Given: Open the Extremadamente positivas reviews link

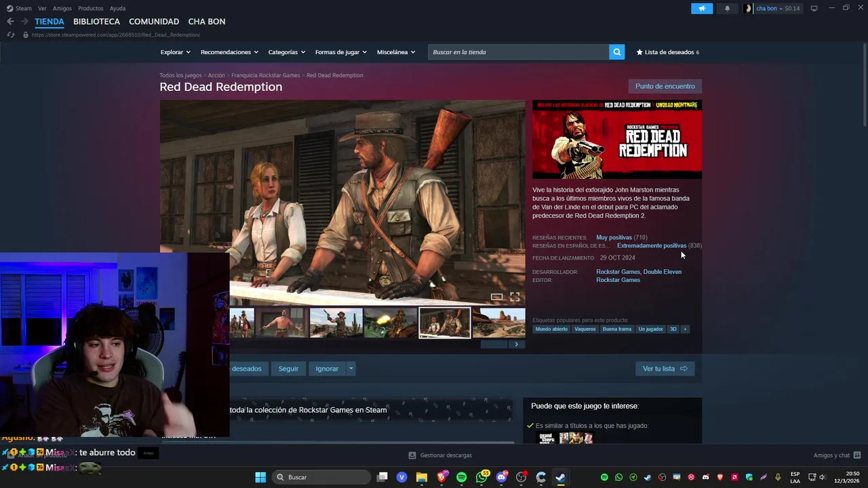Looking at the screenshot, I should click(x=652, y=246).
